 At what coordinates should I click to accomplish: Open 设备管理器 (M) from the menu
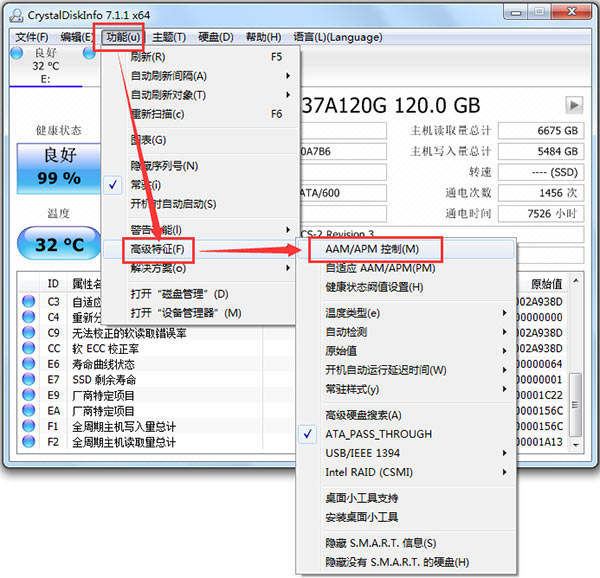(x=200, y=313)
